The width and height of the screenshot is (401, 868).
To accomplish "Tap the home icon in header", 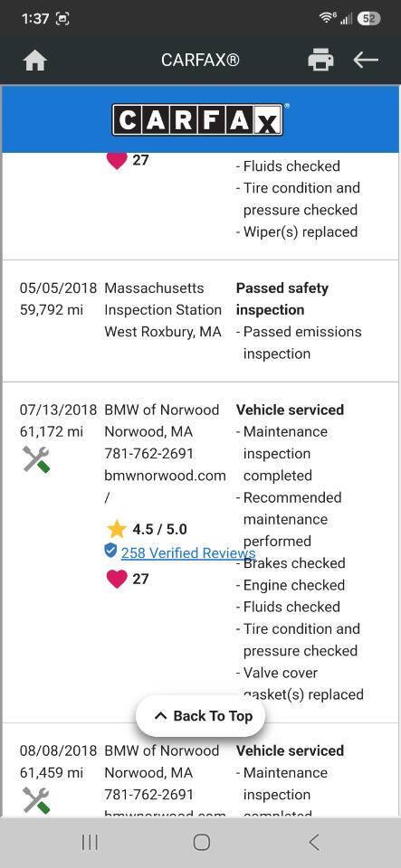I will coord(35,60).
